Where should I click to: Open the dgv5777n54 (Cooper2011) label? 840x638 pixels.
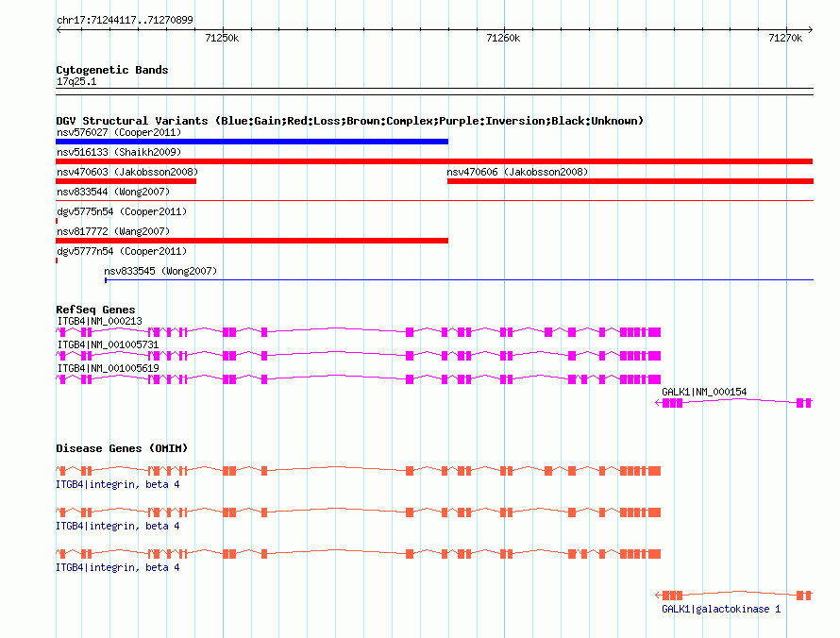pyautogui.click(x=122, y=251)
